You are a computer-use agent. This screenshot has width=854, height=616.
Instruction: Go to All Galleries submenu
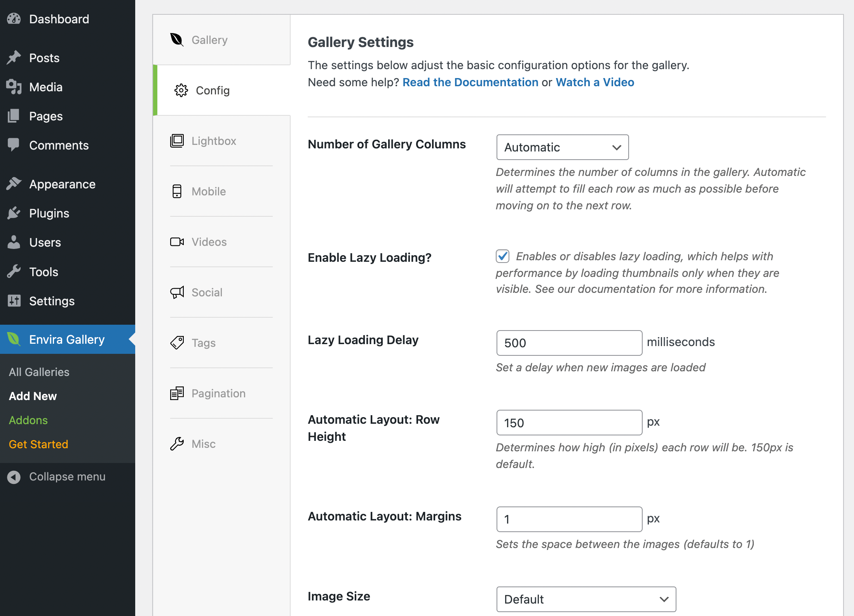(x=39, y=372)
